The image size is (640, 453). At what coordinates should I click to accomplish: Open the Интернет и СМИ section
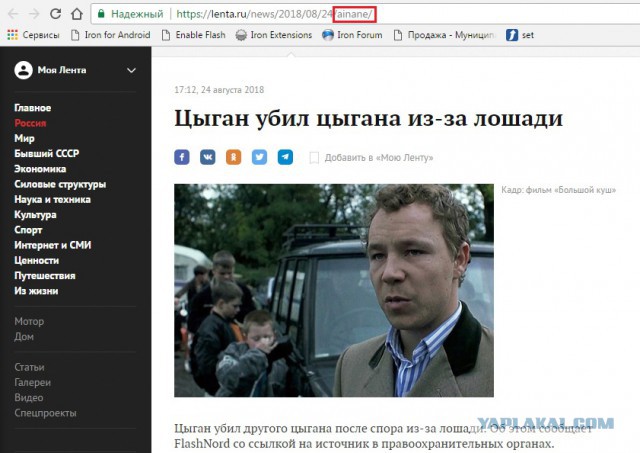pos(53,245)
